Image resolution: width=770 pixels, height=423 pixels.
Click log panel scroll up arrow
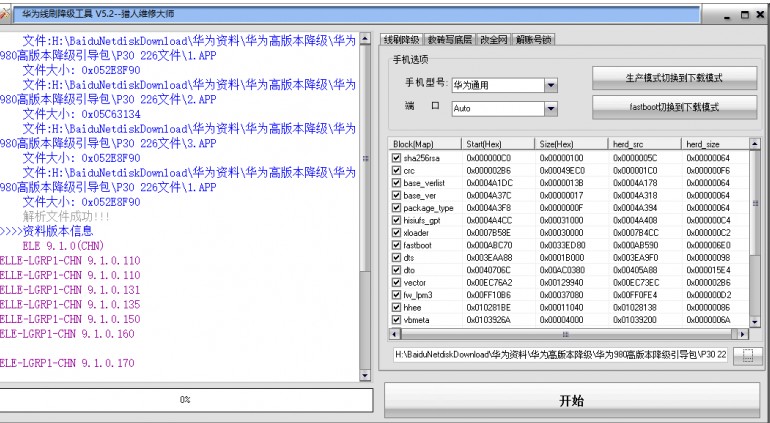[365, 39]
